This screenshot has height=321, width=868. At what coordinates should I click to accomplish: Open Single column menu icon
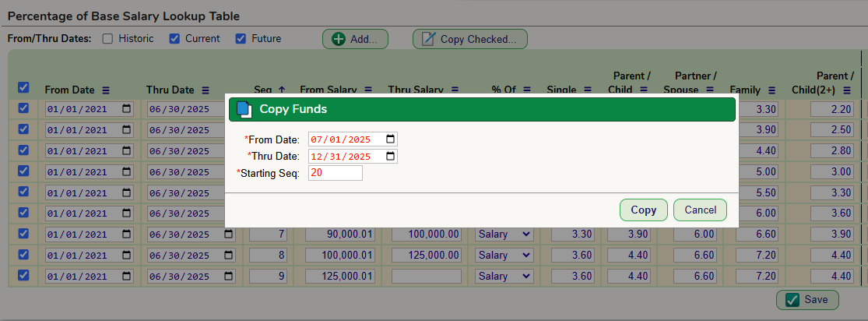coord(587,90)
